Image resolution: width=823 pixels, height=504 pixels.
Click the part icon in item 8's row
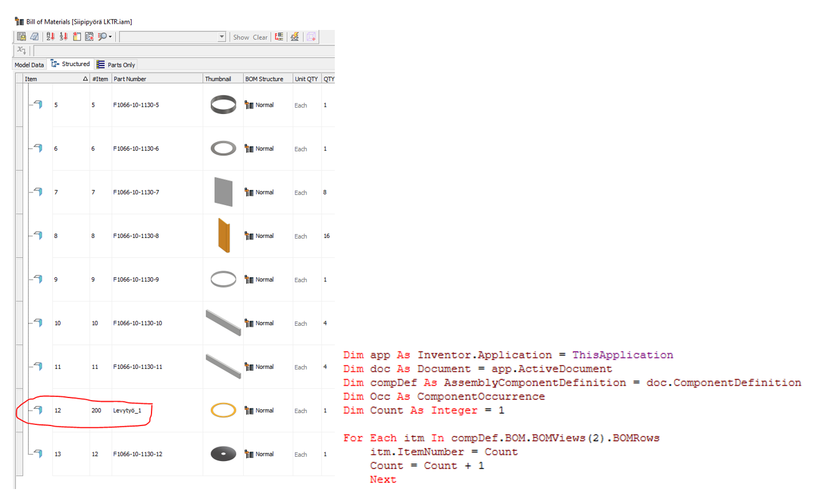tap(38, 235)
